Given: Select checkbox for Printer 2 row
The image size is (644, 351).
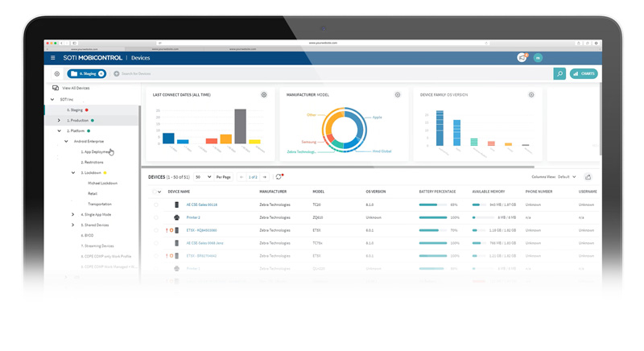Looking at the screenshot, I should click(x=156, y=217).
